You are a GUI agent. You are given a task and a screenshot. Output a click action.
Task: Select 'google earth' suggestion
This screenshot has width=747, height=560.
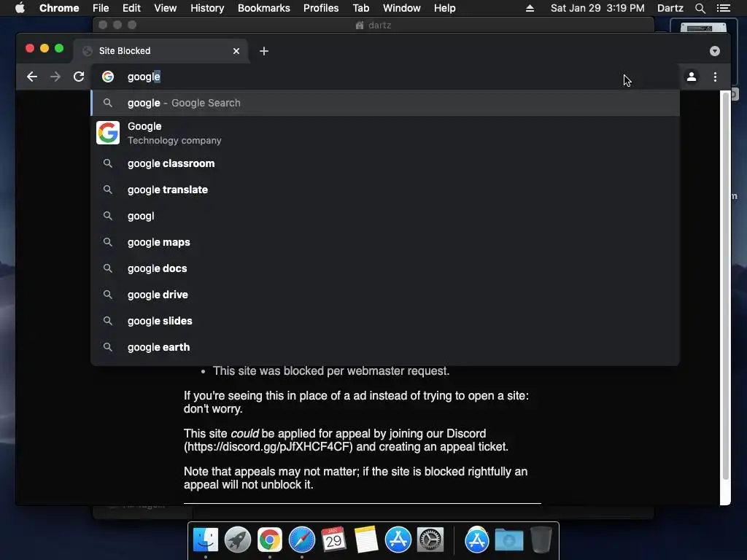pos(385,346)
